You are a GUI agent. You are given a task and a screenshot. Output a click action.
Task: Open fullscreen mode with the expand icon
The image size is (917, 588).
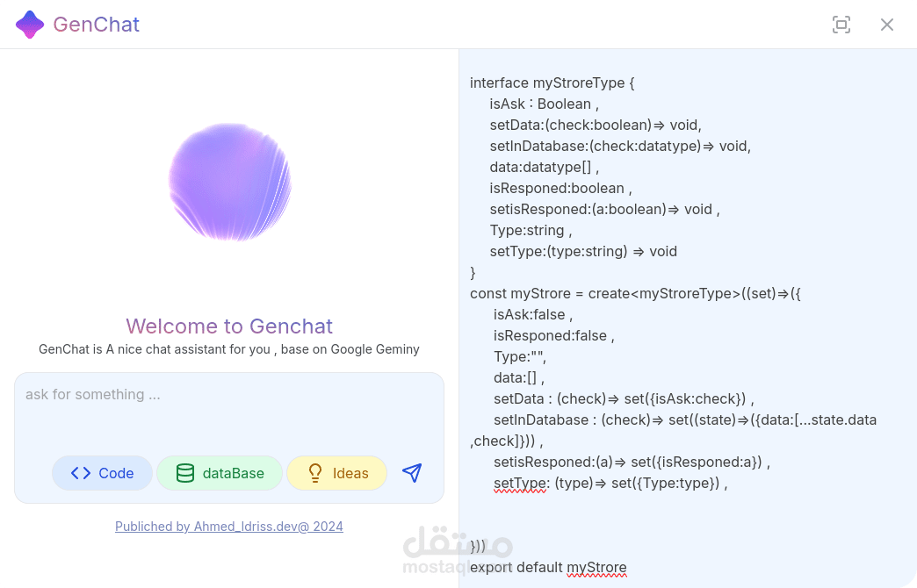[841, 25]
